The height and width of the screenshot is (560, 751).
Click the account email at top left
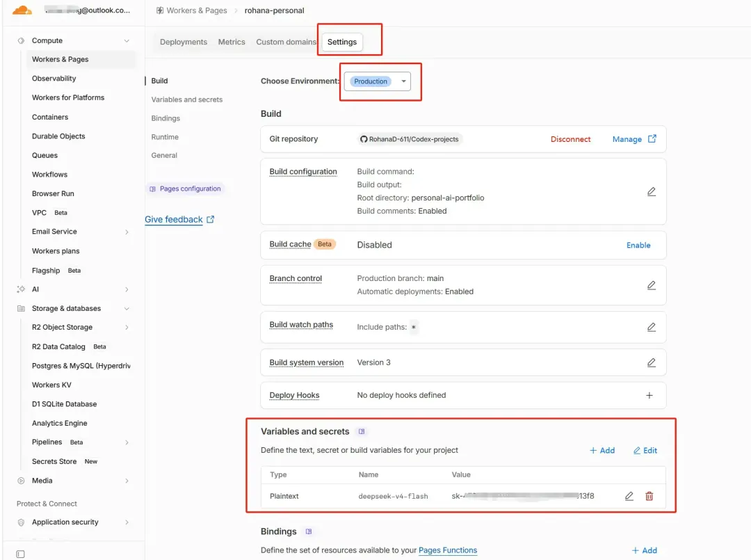click(88, 10)
